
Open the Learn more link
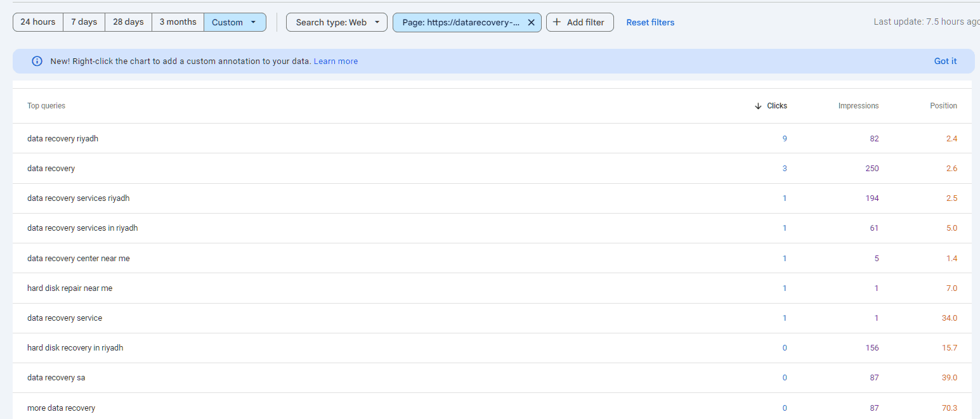(x=336, y=61)
